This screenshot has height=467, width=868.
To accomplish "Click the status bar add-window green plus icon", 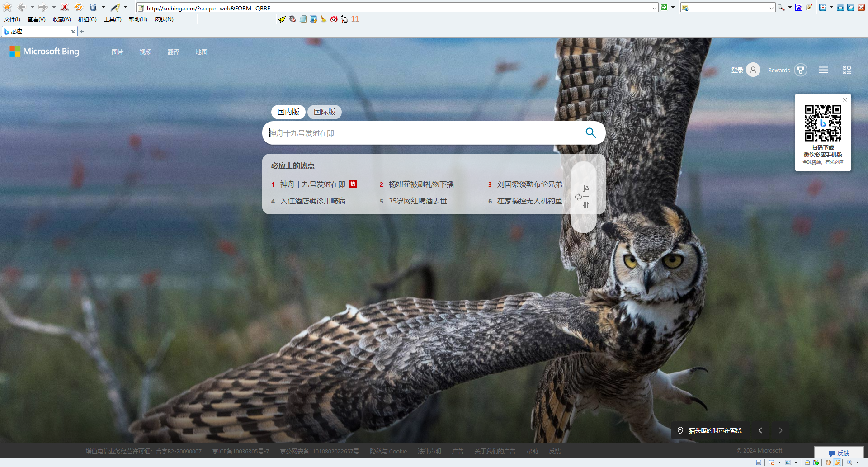I will [816, 462].
